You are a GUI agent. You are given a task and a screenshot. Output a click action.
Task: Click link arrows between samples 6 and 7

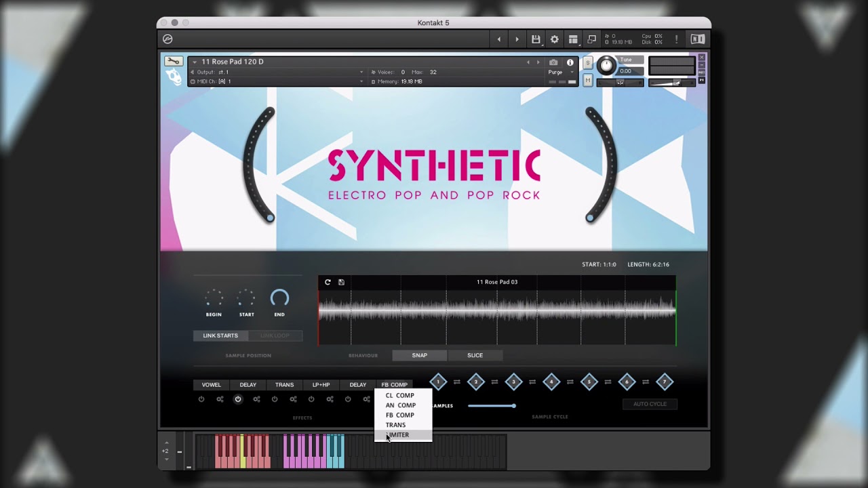click(x=646, y=382)
